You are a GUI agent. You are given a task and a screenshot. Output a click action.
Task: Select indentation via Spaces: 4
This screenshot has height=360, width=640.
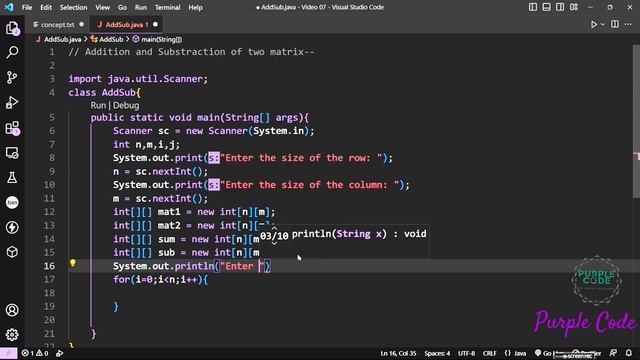(x=437, y=353)
